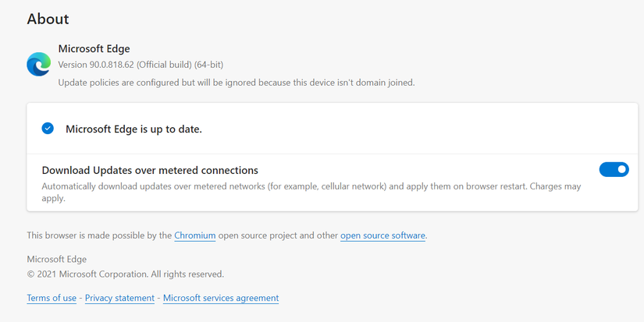Image resolution: width=644 pixels, height=322 pixels.
Task: Click the Microsoft Edge logo icon
Action: 38,64
